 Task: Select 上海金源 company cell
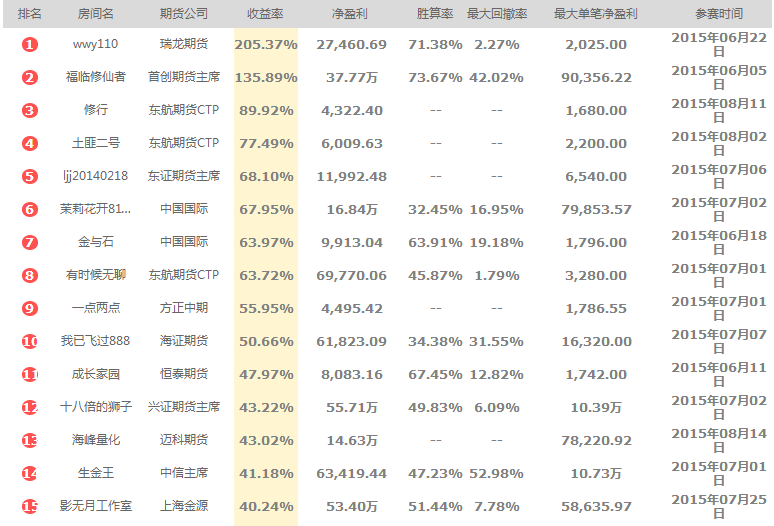[184, 506]
